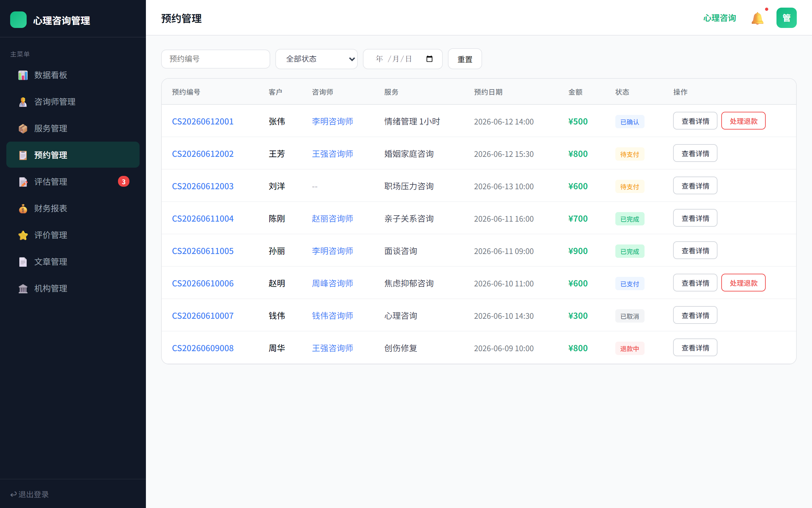812x508 pixels.
Task: Open 数据看板 menu item
Action: [73, 75]
